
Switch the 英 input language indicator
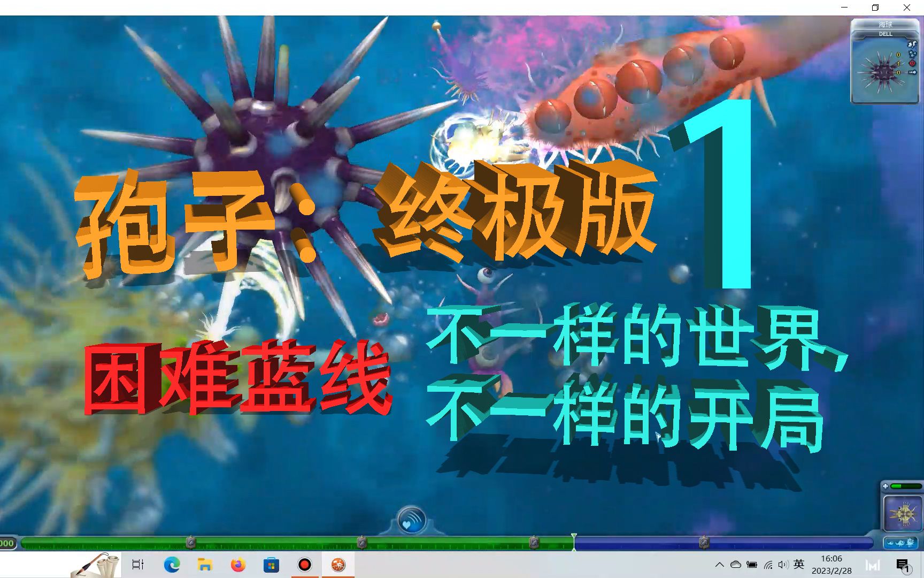(x=799, y=564)
